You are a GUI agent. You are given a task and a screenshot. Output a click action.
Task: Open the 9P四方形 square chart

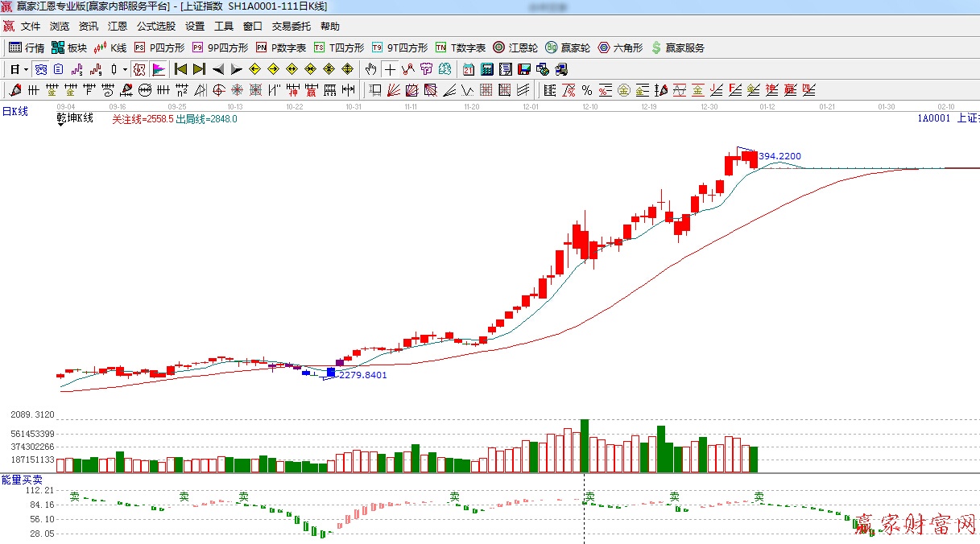pyautogui.click(x=220, y=47)
